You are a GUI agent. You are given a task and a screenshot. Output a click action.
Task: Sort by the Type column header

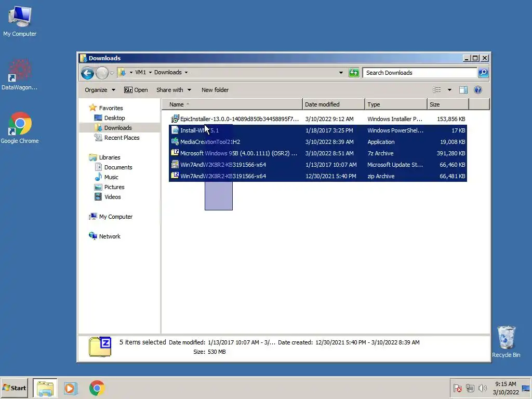pyautogui.click(x=396, y=104)
